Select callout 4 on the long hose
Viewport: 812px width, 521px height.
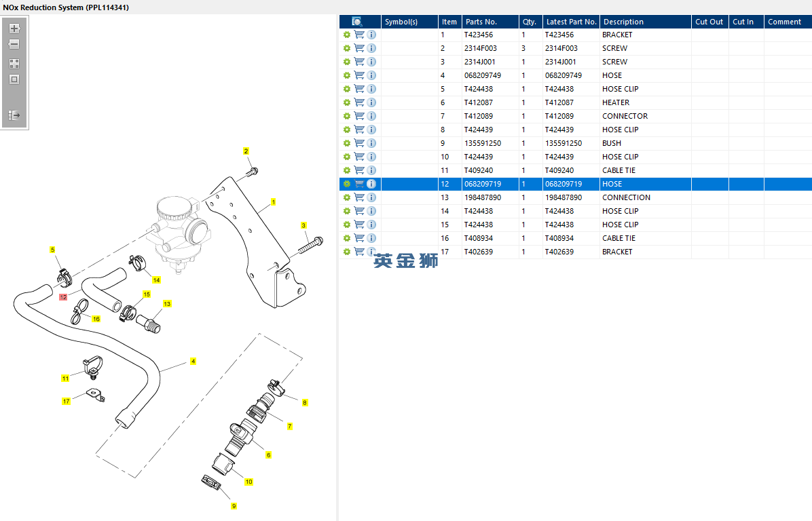tap(193, 361)
